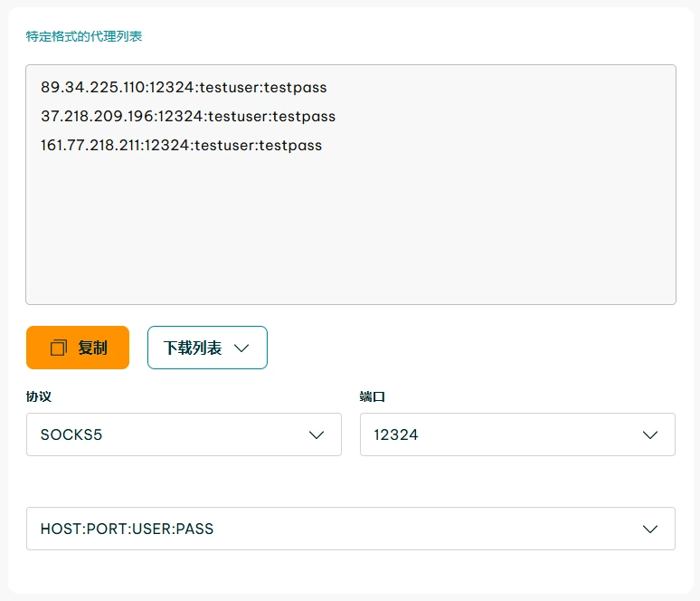This screenshot has height=601, width=700.
Task: Click the chevron arrow beside 下载列表
Action: pyautogui.click(x=241, y=348)
